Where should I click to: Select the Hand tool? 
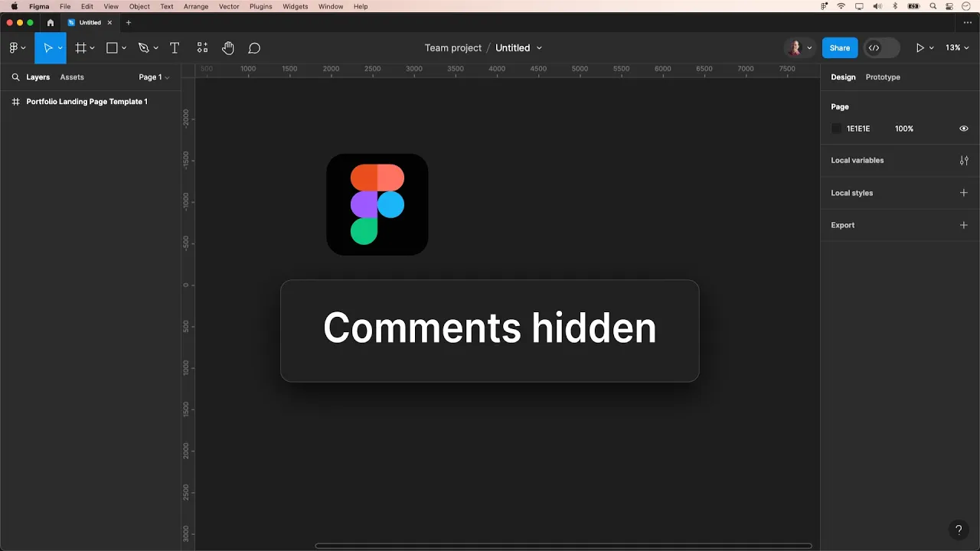(x=228, y=48)
